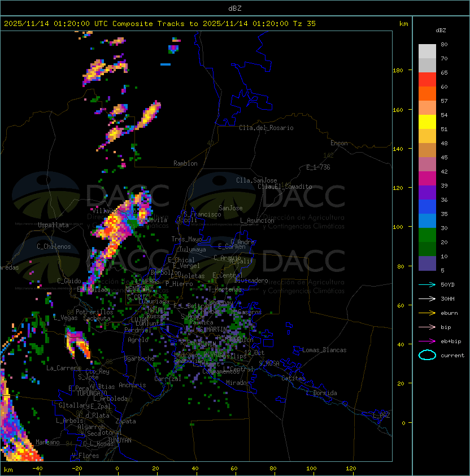Click the 'TUNUYAN' map label
Viewport: 470px width, 476px height.
pyautogui.click(x=120, y=440)
